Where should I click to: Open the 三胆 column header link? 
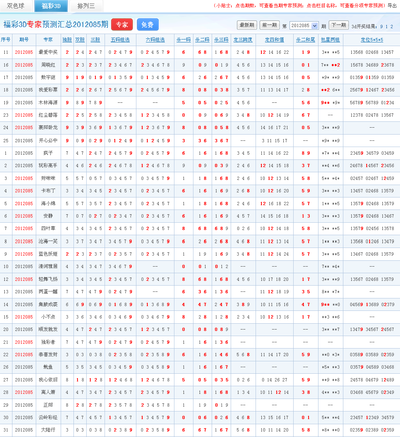coord(95,40)
